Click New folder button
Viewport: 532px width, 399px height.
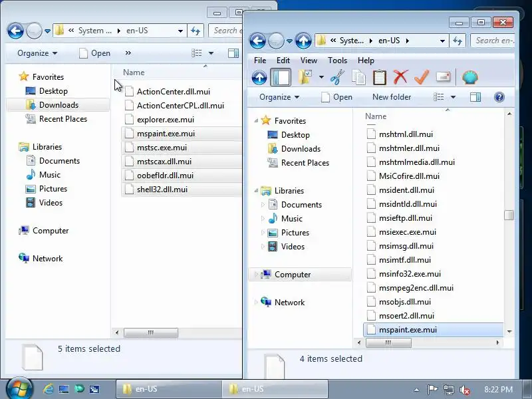(x=392, y=97)
